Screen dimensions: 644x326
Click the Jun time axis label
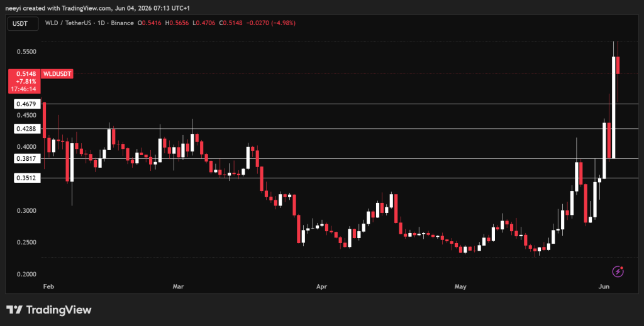tap(604, 286)
